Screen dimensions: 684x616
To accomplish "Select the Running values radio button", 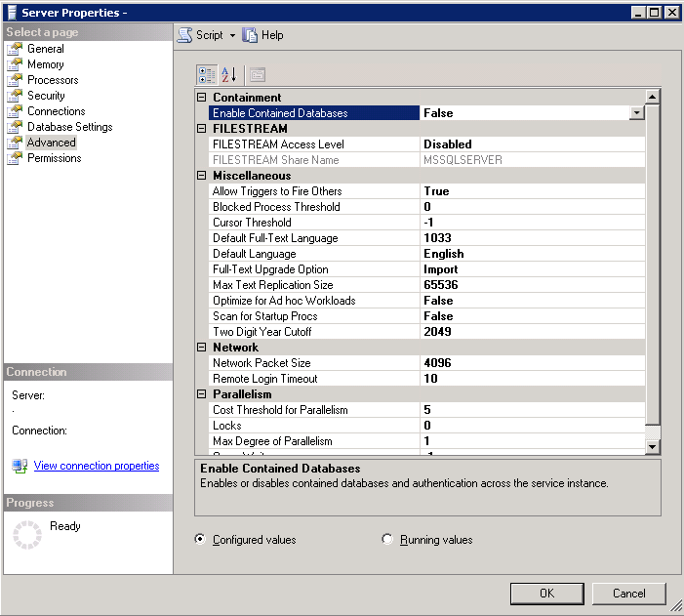I will [x=388, y=539].
